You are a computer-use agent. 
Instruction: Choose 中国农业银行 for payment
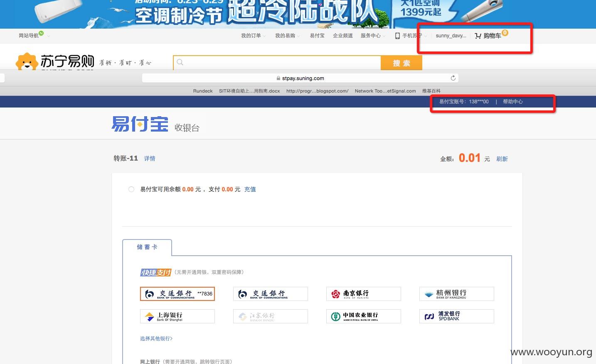(364, 316)
